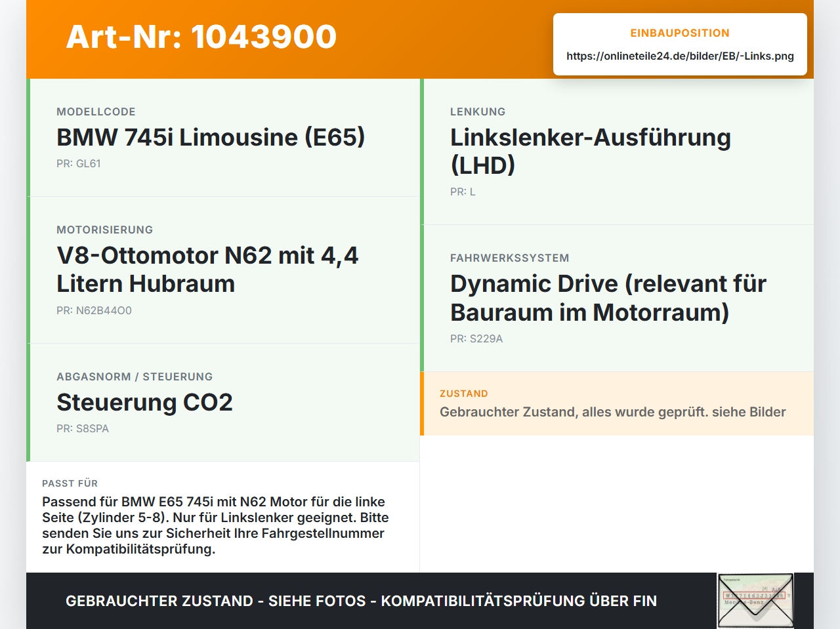Click the PR: GL61 code text

tap(79, 164)
